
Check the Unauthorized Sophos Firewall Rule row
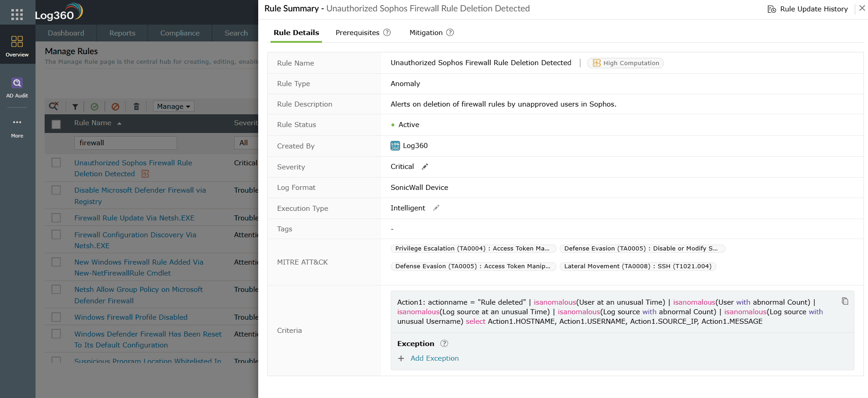[56, 163]
